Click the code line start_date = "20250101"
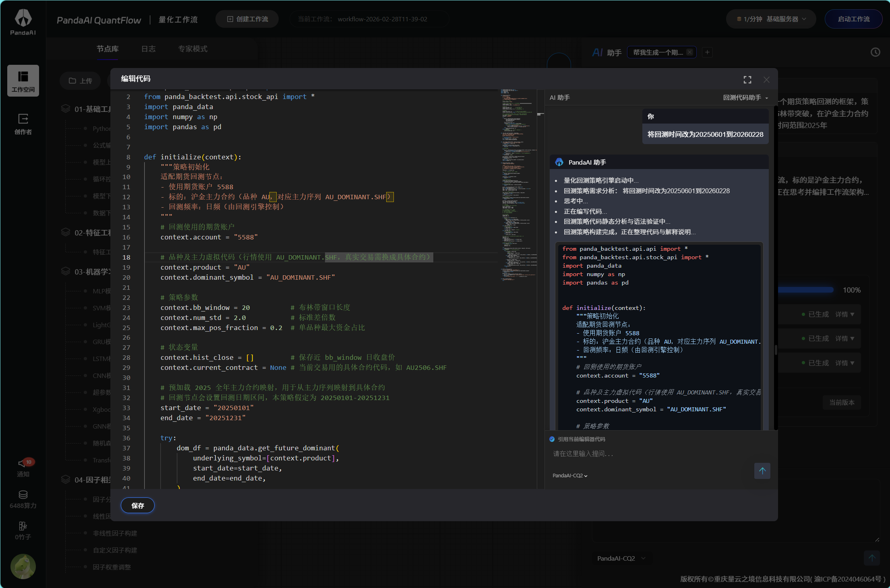The image size is (890, 588). pyautogui.click(x=207, y=408)
